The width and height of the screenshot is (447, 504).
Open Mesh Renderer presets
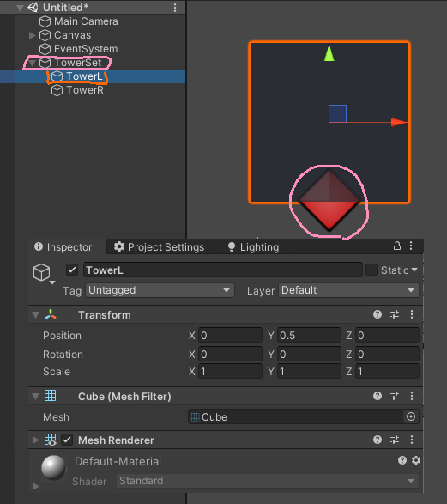(x=395, y=440)
